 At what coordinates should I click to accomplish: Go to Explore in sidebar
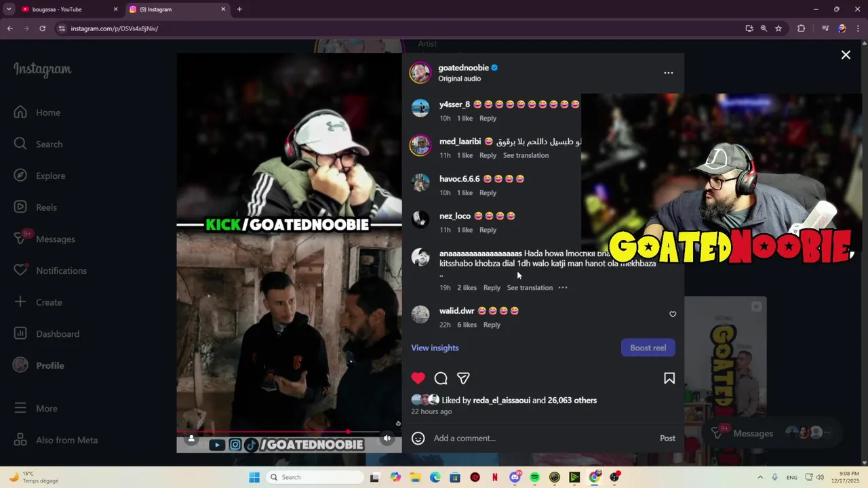40,176
